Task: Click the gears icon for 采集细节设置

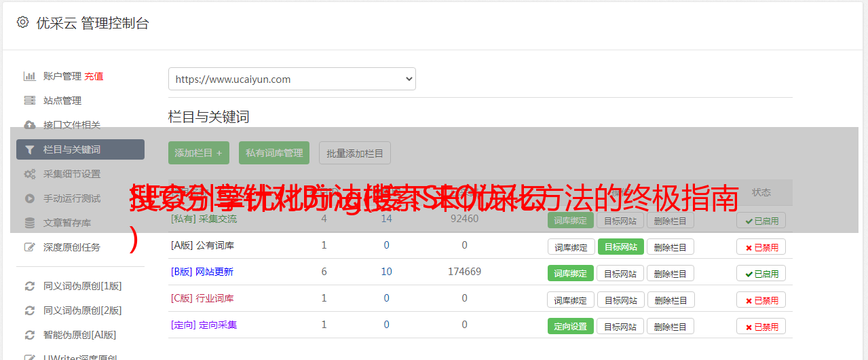Action: click(x=29, y=174)
